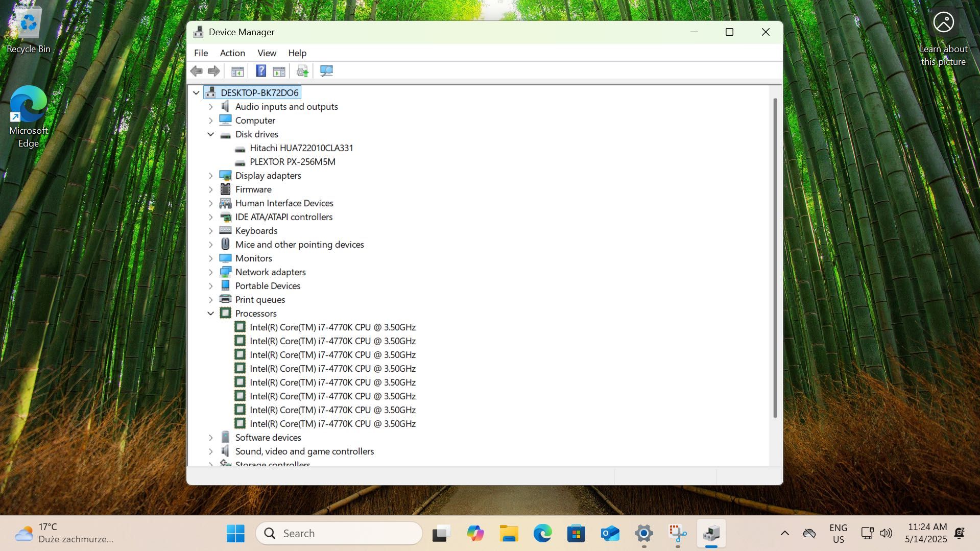This screenshot has width=980, height=551.
Task: Click the Print queues printer icon
Action: 225,299
